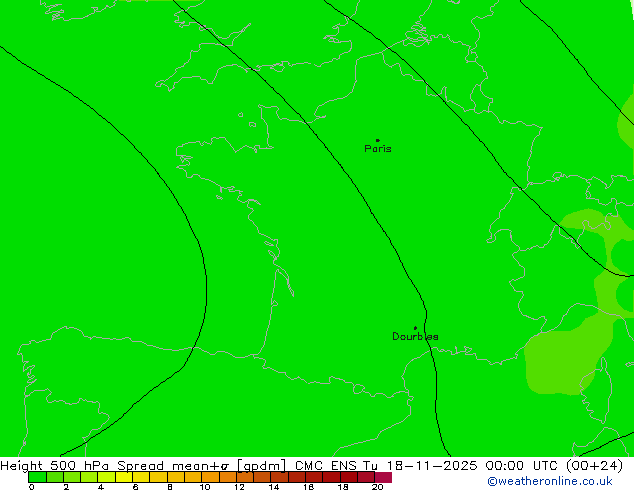Click the Paris location dot marker
Viewport: 634px width, 490px height.
pyautogui.click(x=378, y=140)
